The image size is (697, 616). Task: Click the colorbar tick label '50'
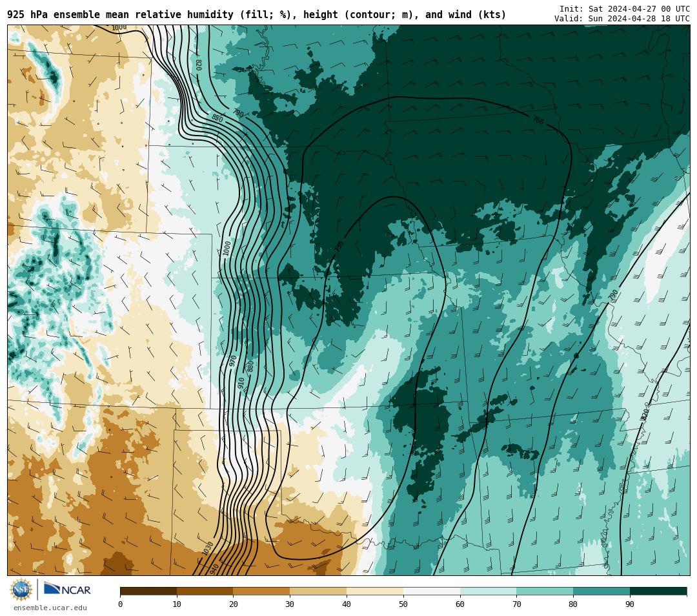coord(403,604)
